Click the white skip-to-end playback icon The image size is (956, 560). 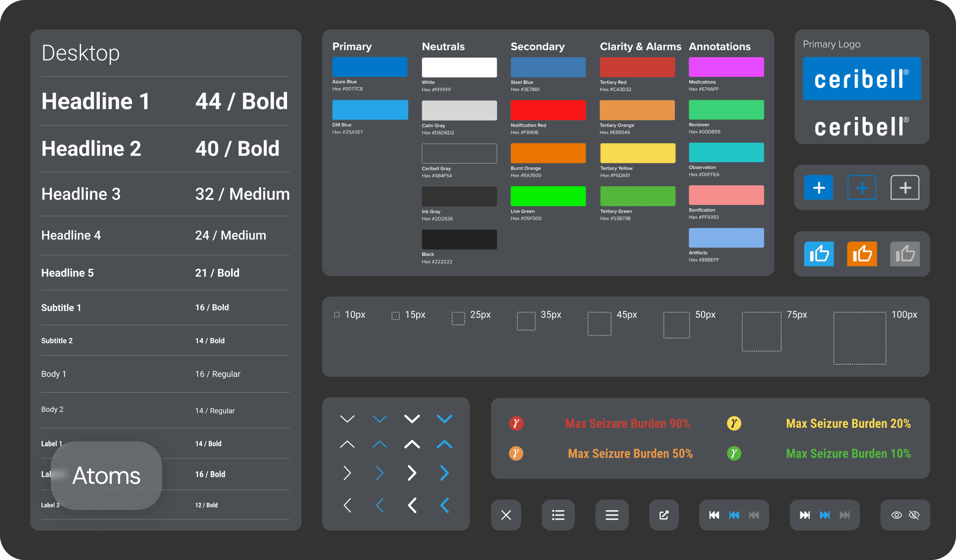[x=804, y=515]
